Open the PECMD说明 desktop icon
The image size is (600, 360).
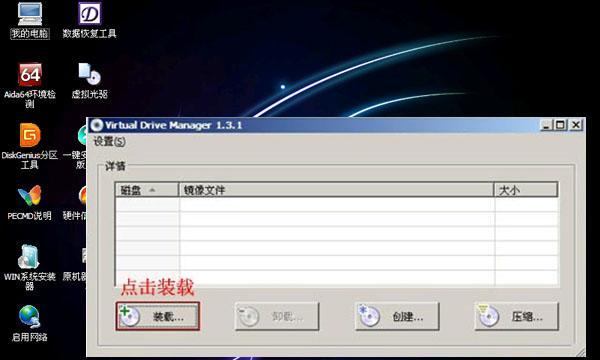click(x=29, y=203)
